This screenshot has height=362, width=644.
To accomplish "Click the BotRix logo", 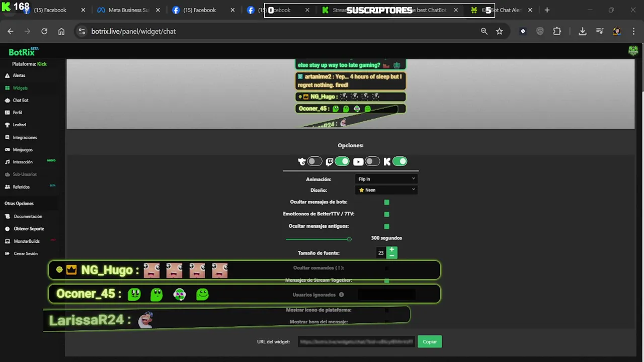I will click(23, 52).
